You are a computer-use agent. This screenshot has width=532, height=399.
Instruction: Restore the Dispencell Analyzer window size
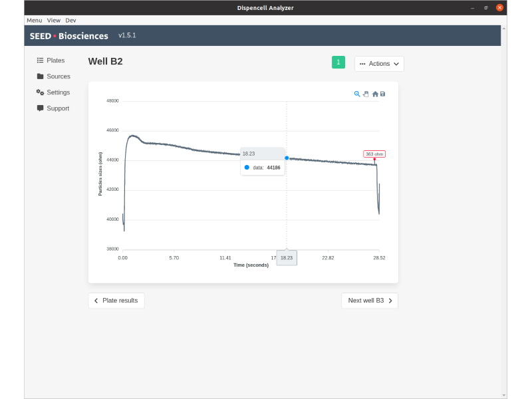pos(486,8)
